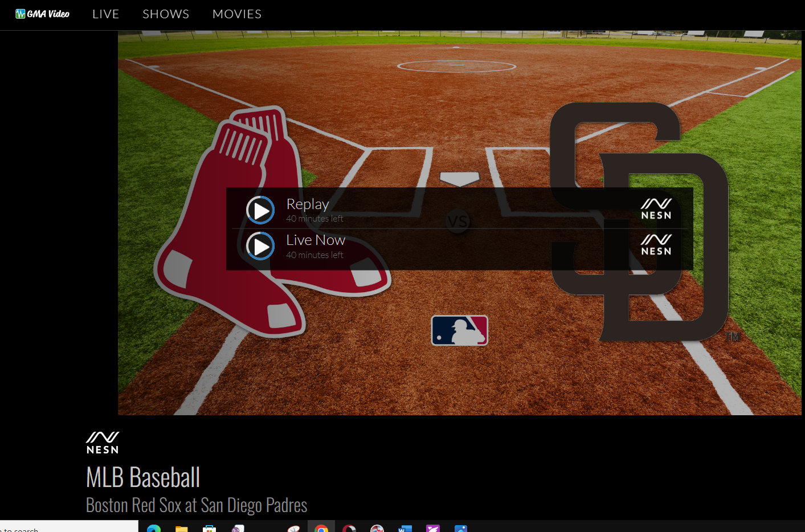Open the LIVE menu
The width and height of the screenshot is (805, 532).
pos(106,14)
